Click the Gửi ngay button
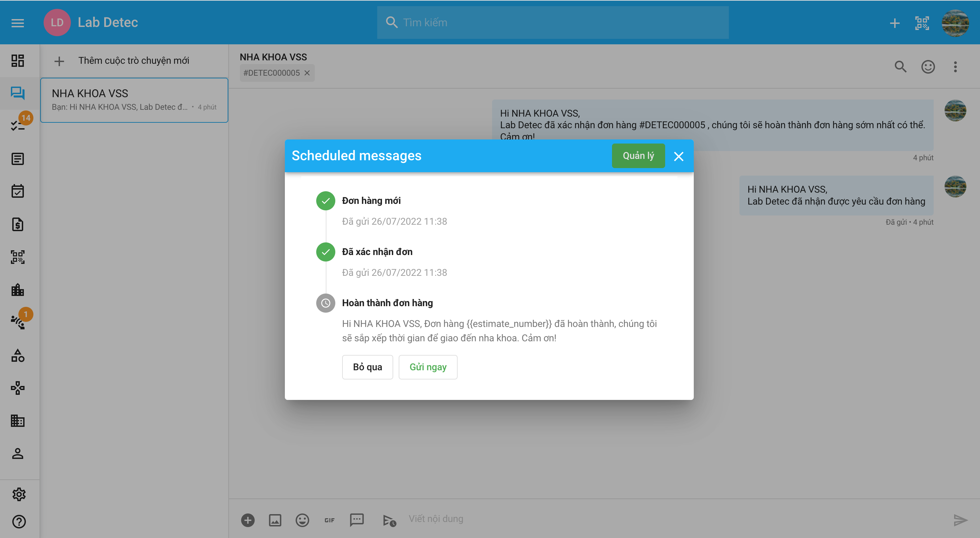This screenshot has height=538, width=980. click(x=428, y=367)
